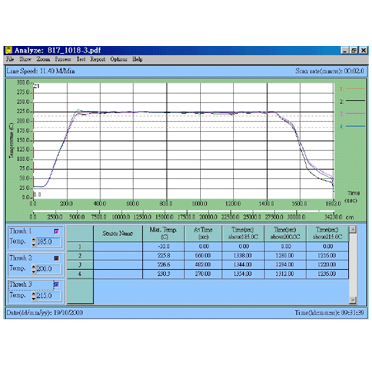
Task: Click the yellow Analyze window title icon
Action: (9, 50)
